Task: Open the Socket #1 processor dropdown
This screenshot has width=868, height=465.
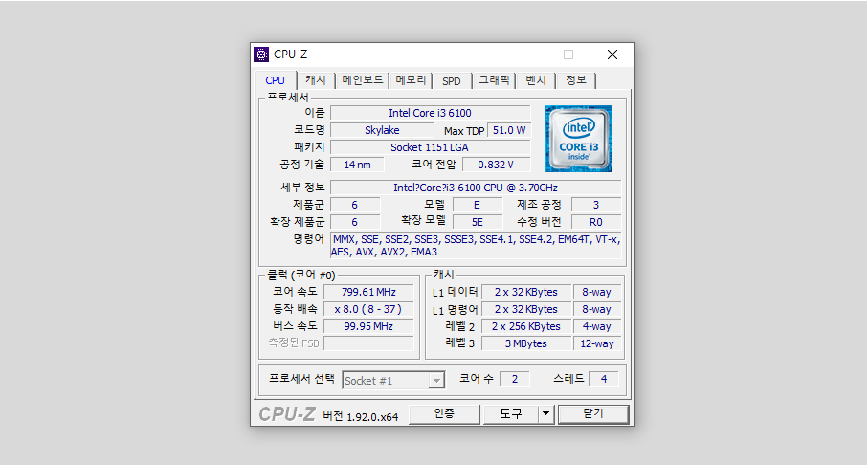Action: [393, 380]
